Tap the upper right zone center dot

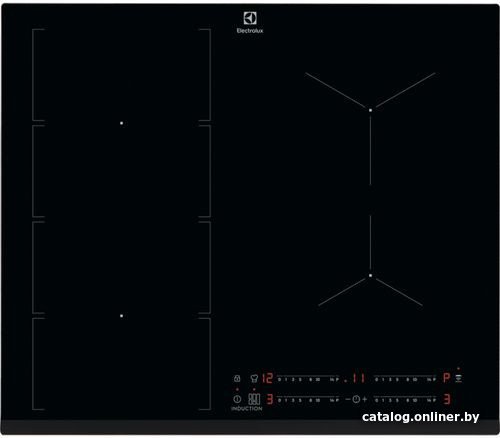(370, 110)
